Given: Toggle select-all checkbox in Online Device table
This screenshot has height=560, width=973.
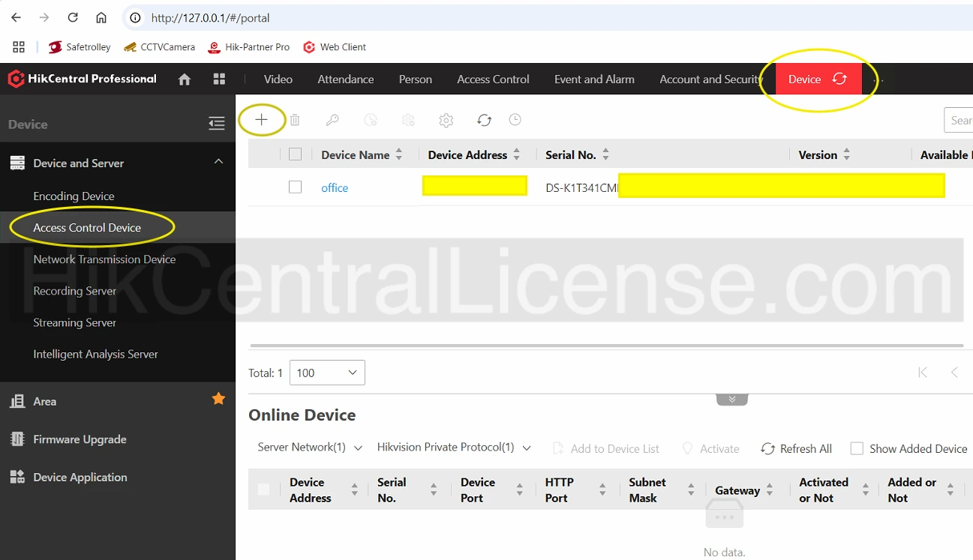Looking at the screenshot, I should pyautogui.click(x=263, y=490).
